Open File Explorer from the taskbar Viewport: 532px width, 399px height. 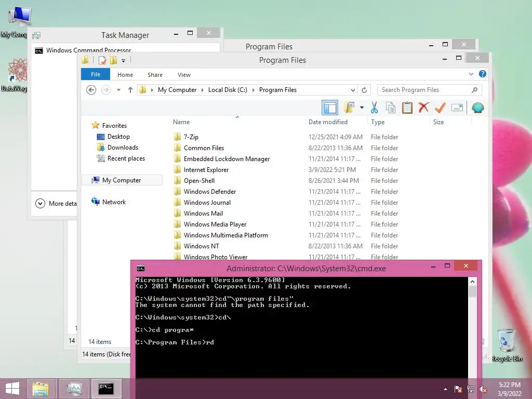(41, 389)
